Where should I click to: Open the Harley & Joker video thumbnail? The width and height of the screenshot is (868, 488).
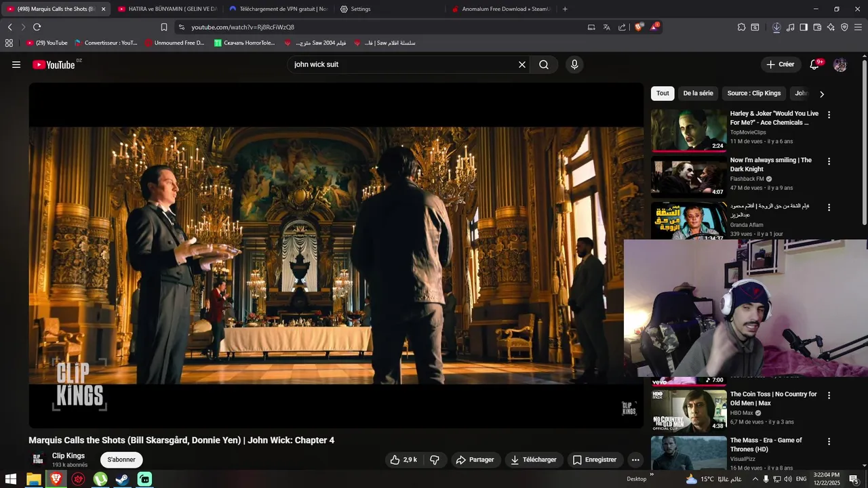[x=688, y=130]
